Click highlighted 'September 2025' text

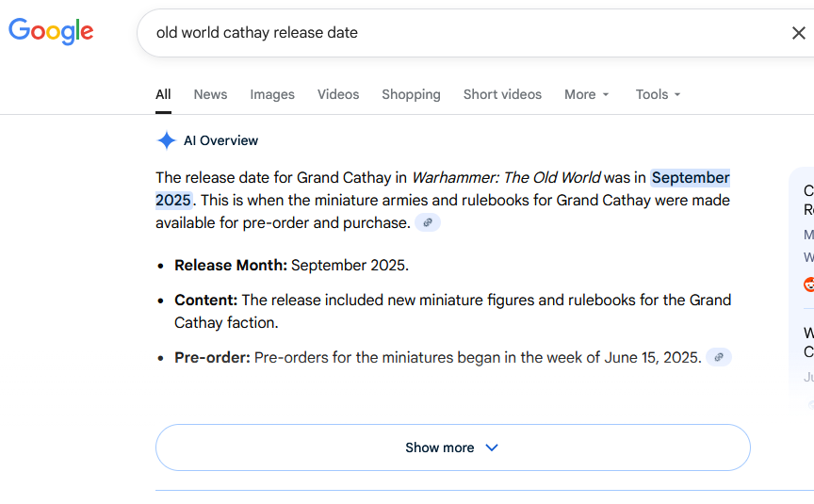pos(691,178)
